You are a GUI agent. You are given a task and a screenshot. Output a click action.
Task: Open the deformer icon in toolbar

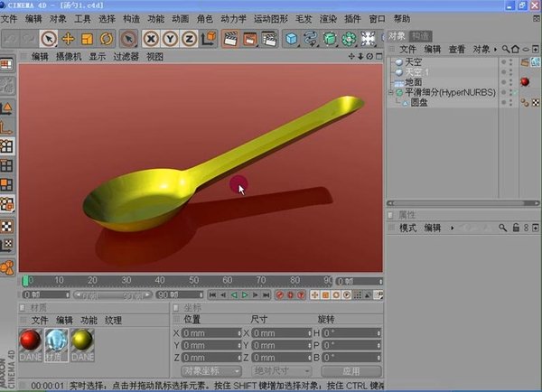coord(368,39)
